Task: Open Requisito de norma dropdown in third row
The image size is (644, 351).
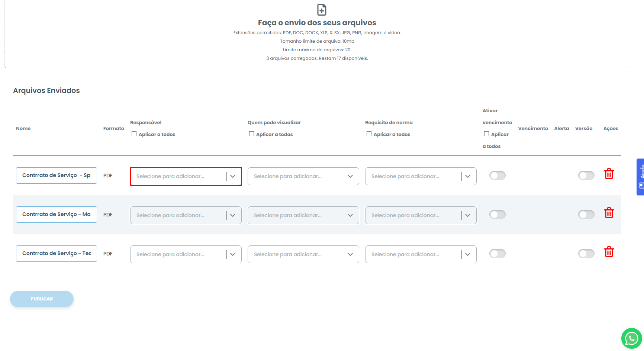Action: pos(421,254)
